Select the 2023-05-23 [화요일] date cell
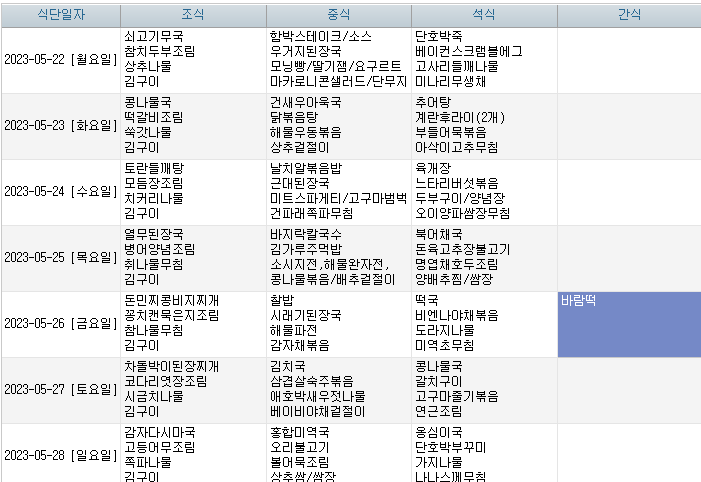Screen dimensions: 701x482 60,125
